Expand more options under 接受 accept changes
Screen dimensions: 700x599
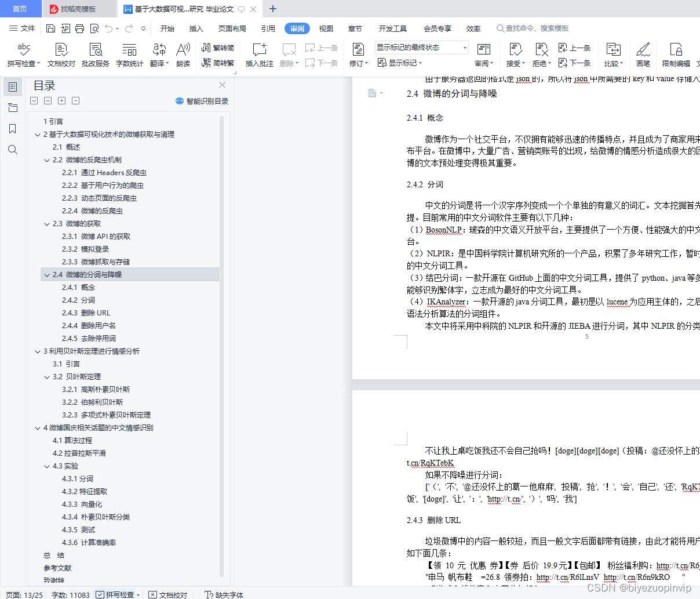(x=522, y=63)
